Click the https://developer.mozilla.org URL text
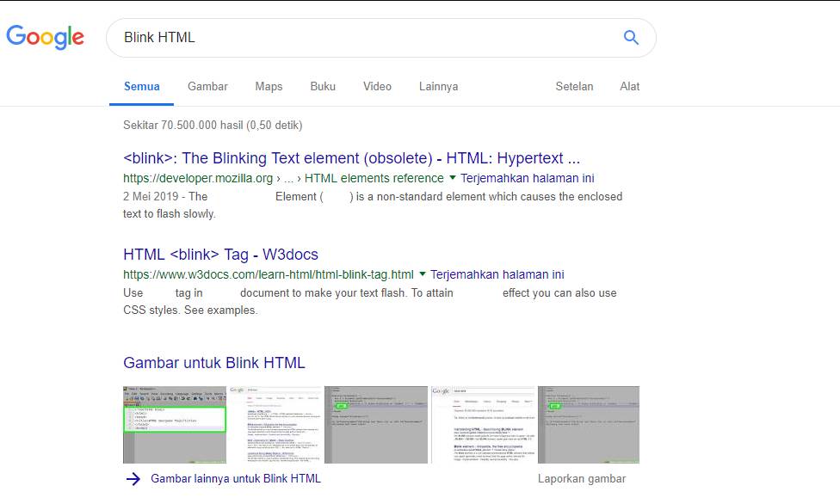Screen dimensions: 840x504 (198, 178)
